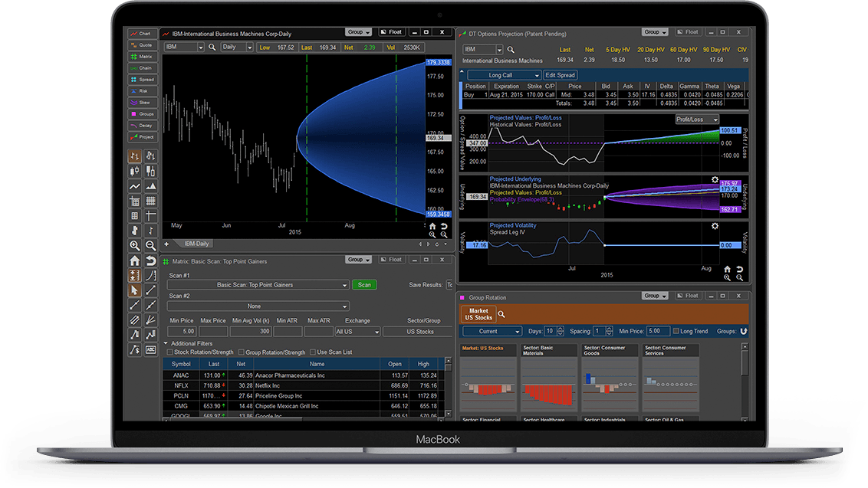Click the undo arrow in the tool palette
Screen dimensions: 868x488
(x=150, y=260)
